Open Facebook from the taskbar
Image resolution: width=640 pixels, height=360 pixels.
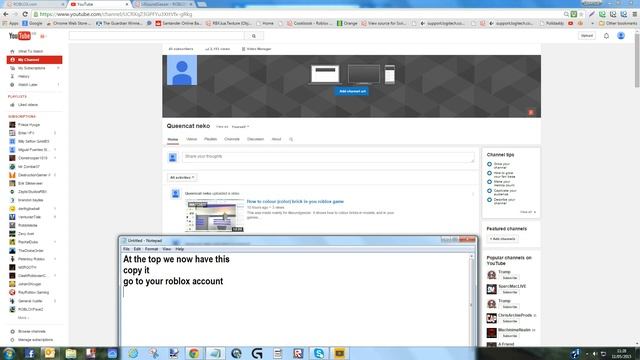(30, 353)
